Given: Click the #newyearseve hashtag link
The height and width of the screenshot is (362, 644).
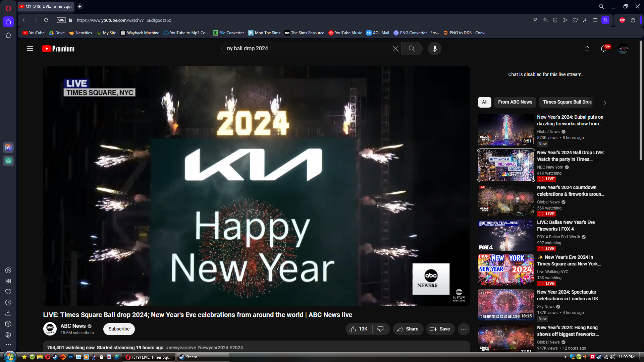Looking at the screenshot, I should tap(181, 348).
